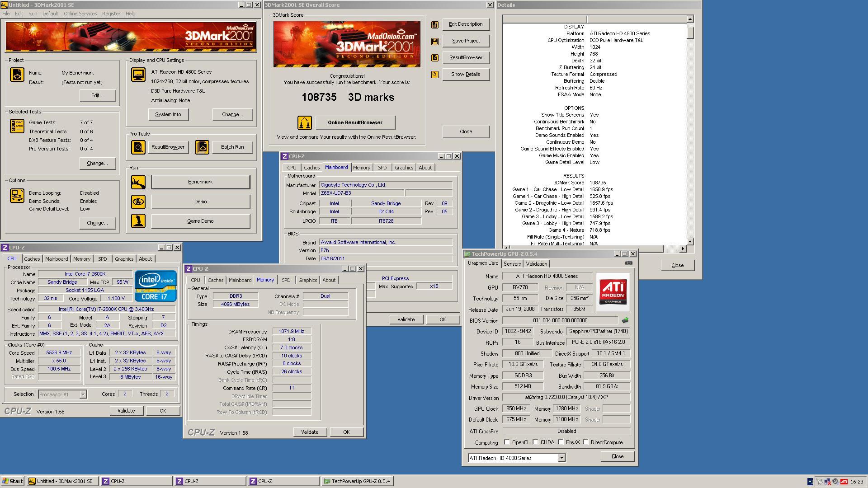Viewport: 868px width, 488px height.
Task: Open the Run menu in 3DMark2001
Action: (x=33, y=14)
